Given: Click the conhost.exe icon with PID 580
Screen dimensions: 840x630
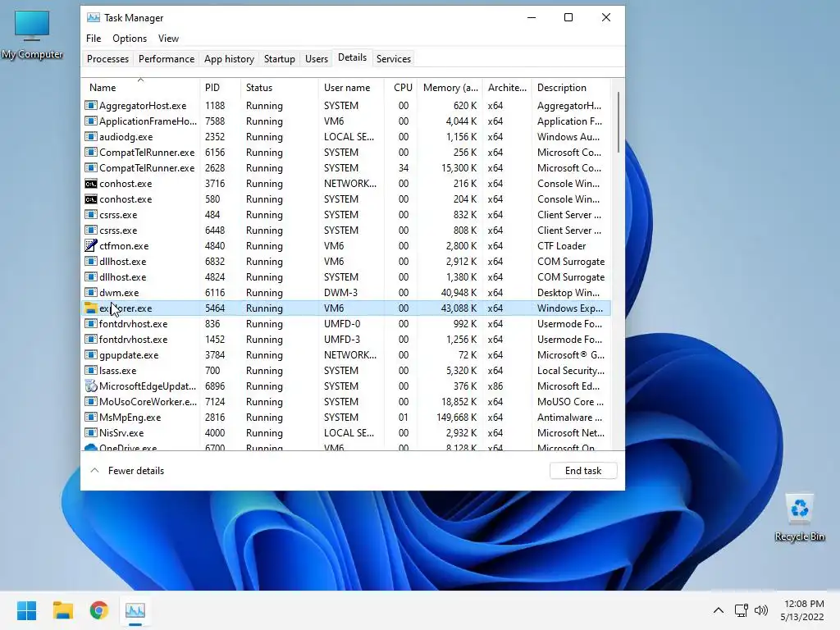Looking at the screenshot, I should click(91, 199).
